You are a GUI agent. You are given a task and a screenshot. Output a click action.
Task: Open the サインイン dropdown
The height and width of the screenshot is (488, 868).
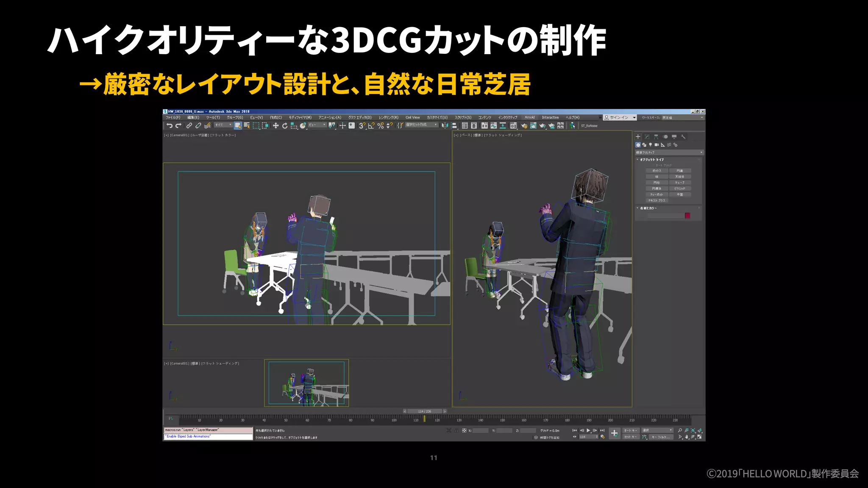[620, 117]
